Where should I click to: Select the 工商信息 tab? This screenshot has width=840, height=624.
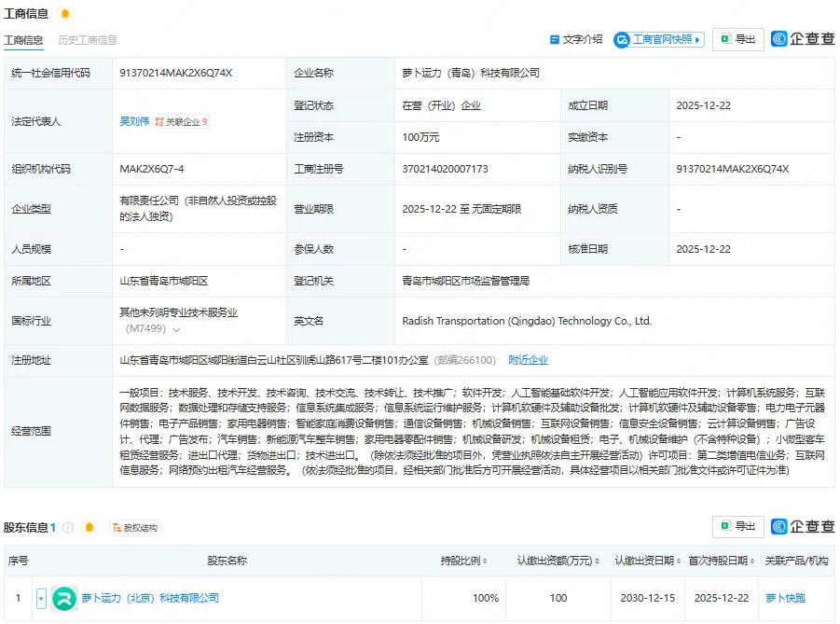(23, 40)
